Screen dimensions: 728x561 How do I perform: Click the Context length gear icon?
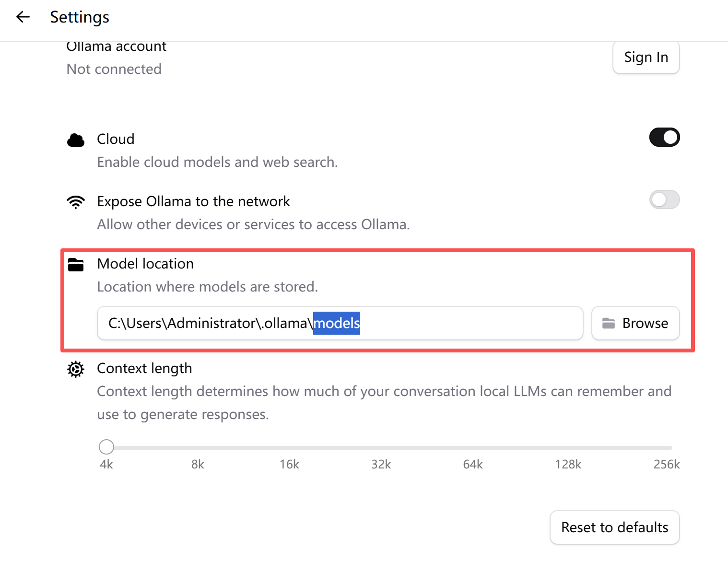(x=76, y=369)
